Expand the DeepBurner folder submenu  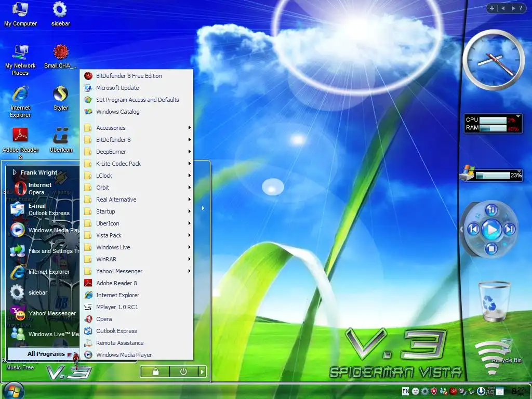click(138, 152)
